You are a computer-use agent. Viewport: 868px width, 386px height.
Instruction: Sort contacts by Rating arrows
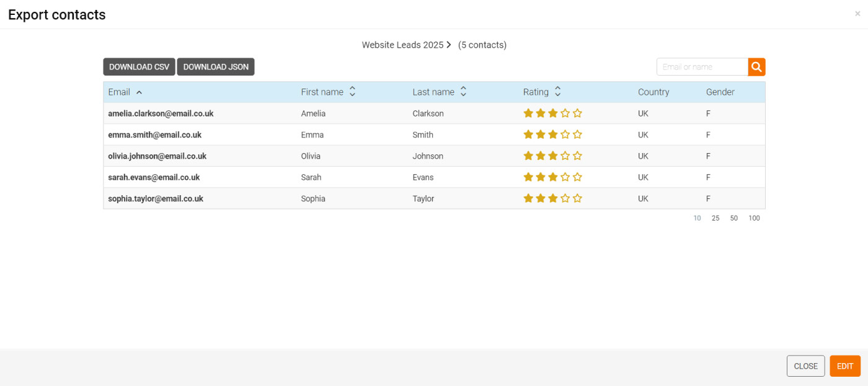557,92
